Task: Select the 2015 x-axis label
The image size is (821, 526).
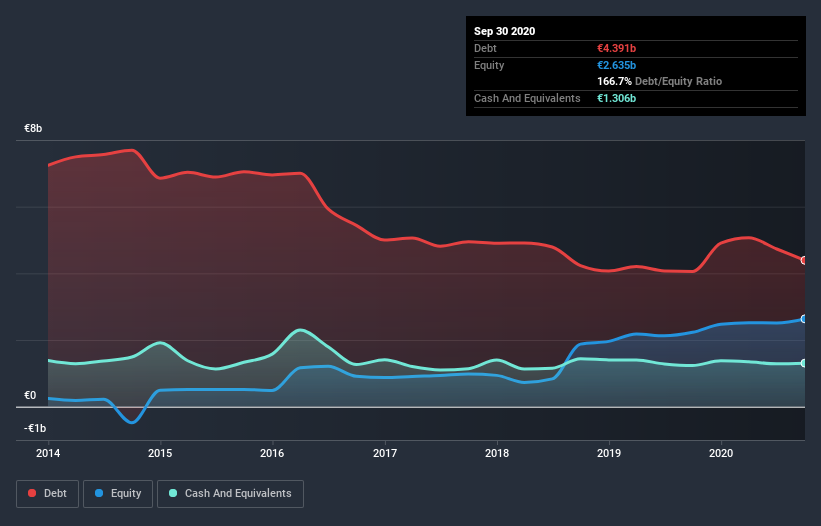Action: click(160, 453)
